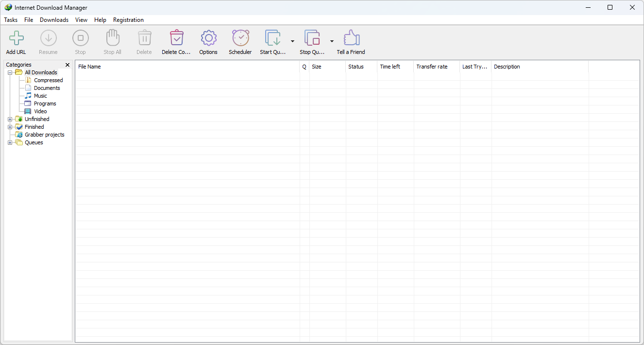Viewport: 644px width, 345px height.
Task: Open the Start Queue dropdown arrow
Action: tap(292, 41)
